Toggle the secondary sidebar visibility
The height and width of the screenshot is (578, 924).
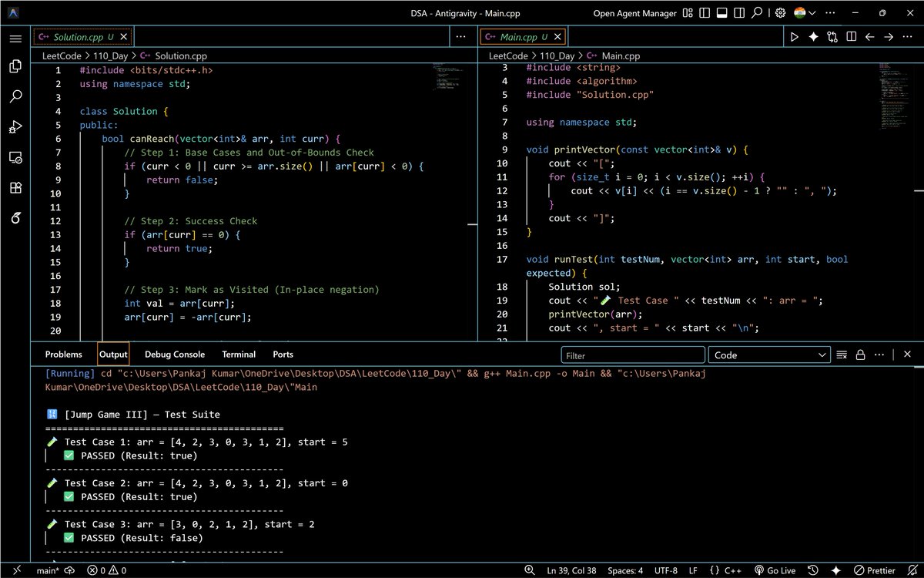coord(739,13)
